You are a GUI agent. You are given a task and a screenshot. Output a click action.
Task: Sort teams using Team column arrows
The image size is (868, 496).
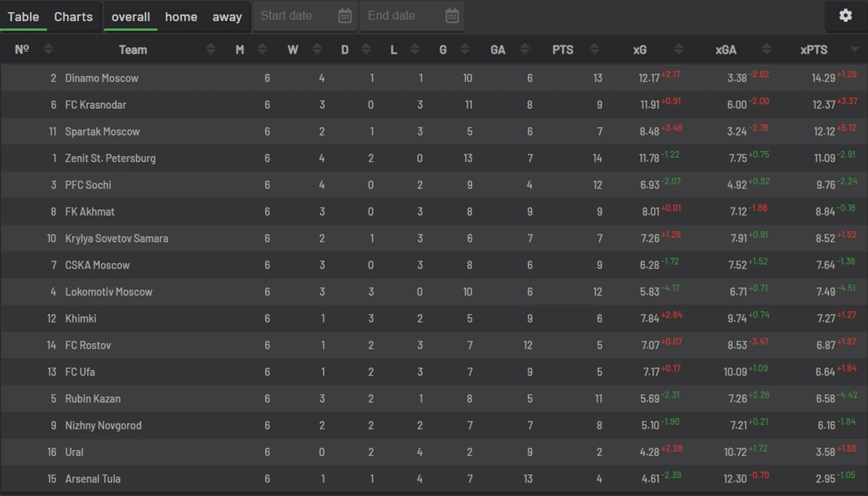pyautogui.click(x=210, y=49)
